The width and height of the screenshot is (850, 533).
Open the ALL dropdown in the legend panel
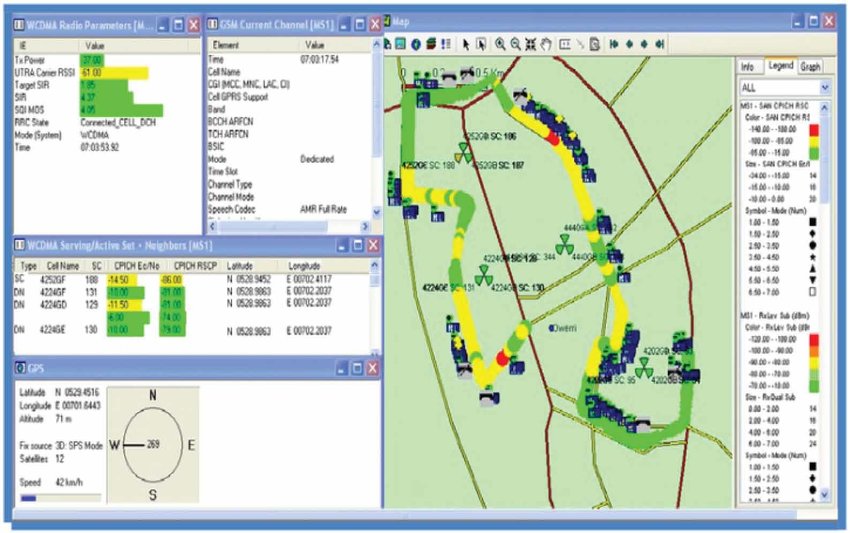click(784, 87)
